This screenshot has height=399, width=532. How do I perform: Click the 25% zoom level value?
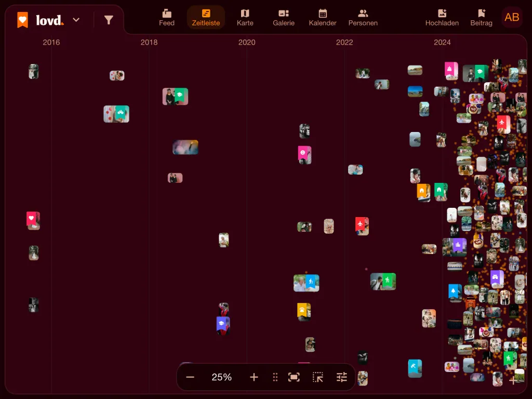(x=221, y=377)
